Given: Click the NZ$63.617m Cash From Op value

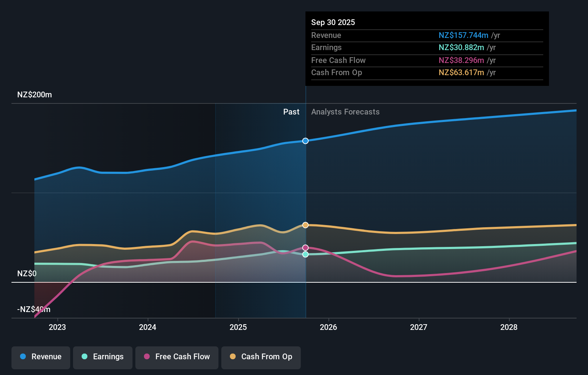Looking at the screenshot, I should 462,72.
